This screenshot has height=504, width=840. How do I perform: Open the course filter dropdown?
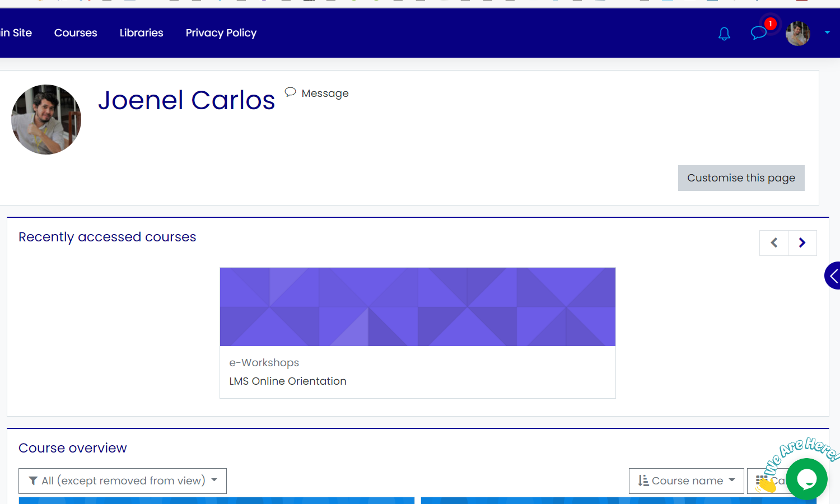pyautogui.click(x=122, y=480)
